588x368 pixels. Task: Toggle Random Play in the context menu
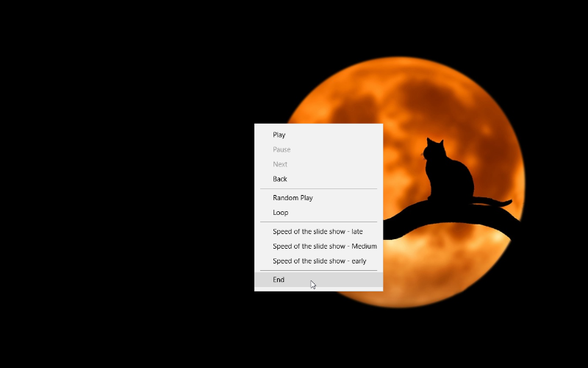tap(293, 198)
